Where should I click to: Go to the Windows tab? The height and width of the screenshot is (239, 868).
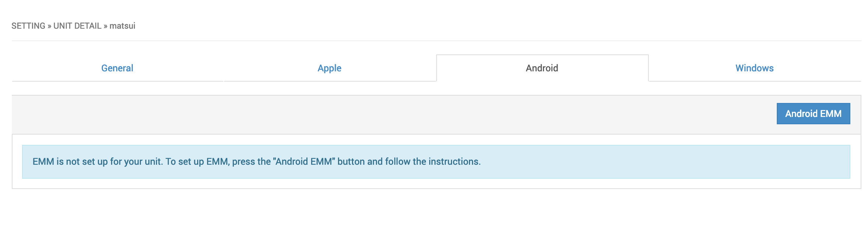coord(754,68)
